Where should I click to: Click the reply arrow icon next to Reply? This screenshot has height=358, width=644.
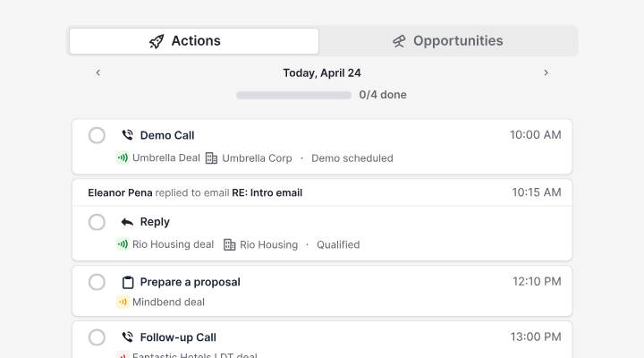point(127,222)
